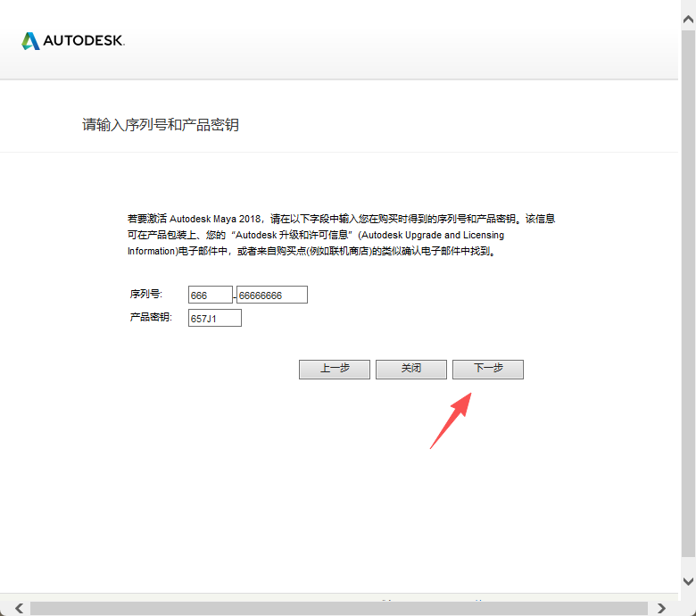Click the 关闭 (Close) button
This screenshot has width=696, height=616.
(x=411, y=369)
